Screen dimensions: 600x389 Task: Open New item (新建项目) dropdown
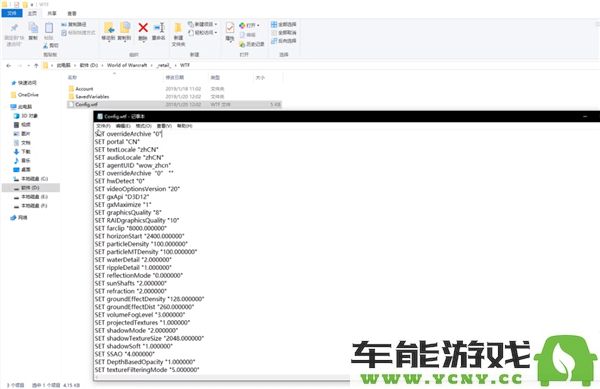(x=202, y=24)
